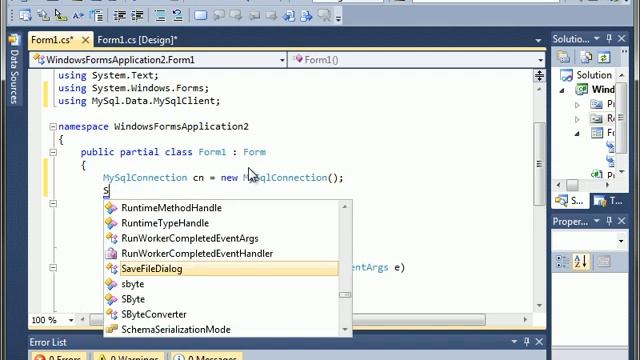Click the Uncomment Selected Lines icon

177,16
